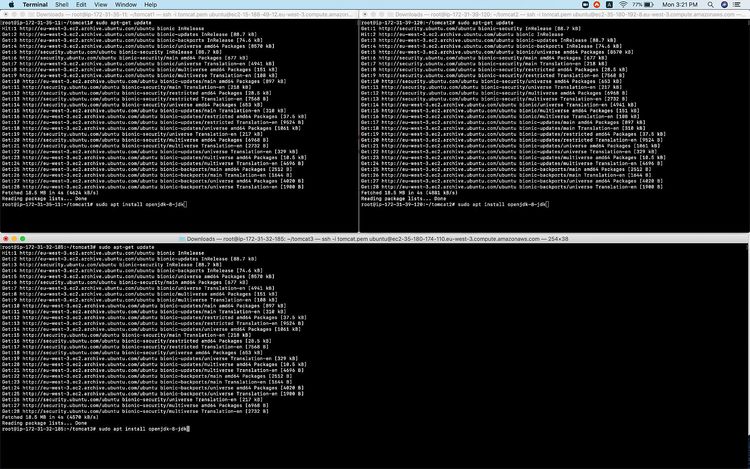This screenshot has width=750, height=469.
Task: Click 'Fetched 18.5 MB' line in tomcat1 window
Action: pyautogui.click(x=50, y=193)
